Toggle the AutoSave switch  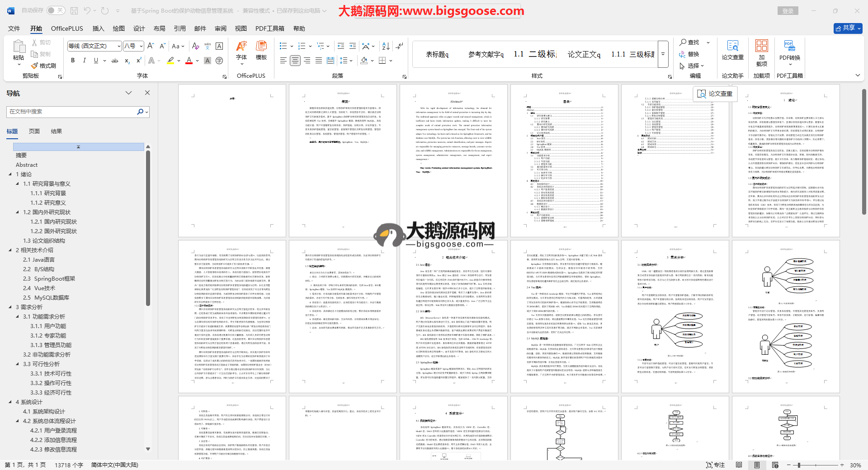coord(56,10)
